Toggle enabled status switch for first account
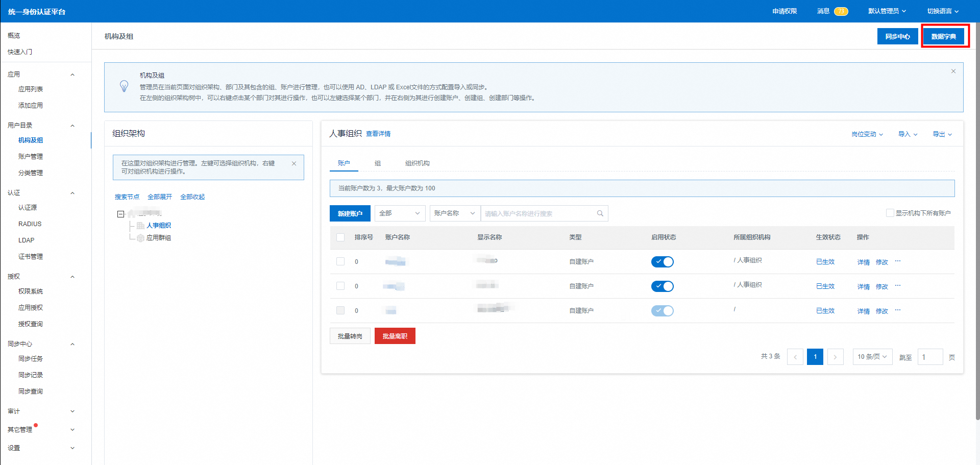The image size is (980, 465). (662, 262)
